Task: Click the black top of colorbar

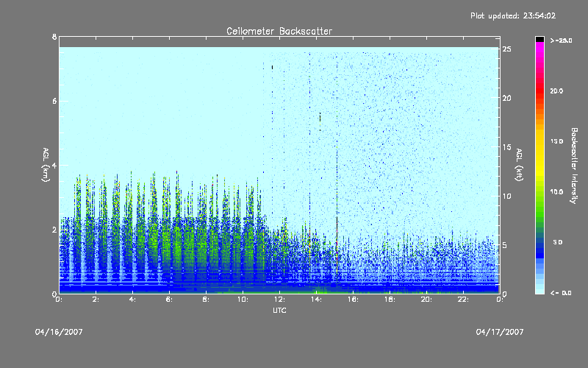Action: (539, 39)
